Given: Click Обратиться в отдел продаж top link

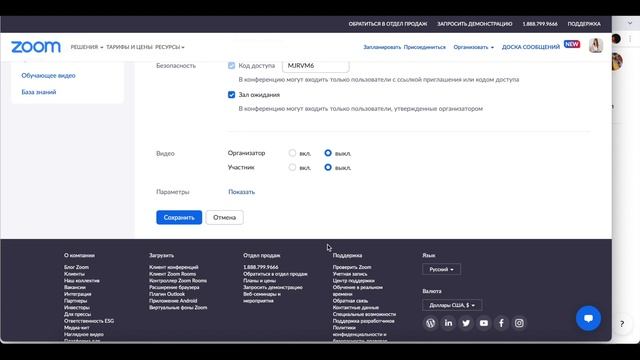Looking at the screenshot, I should point(388,24).
